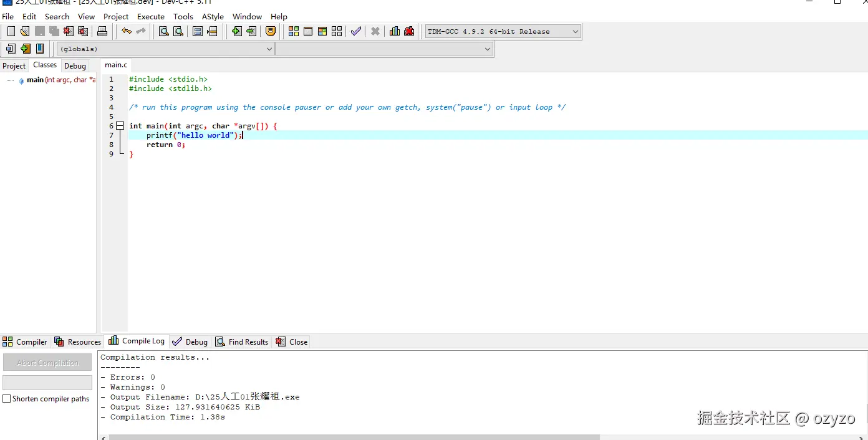Click the compile log horizontal scrollbar

pos(354,437)
